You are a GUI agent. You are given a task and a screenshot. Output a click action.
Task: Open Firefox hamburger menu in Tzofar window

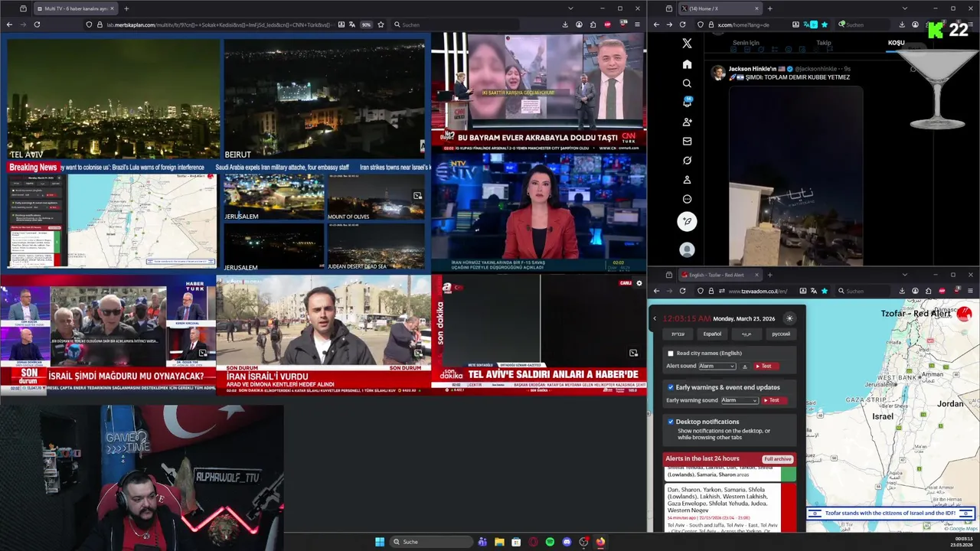[971, 291]
